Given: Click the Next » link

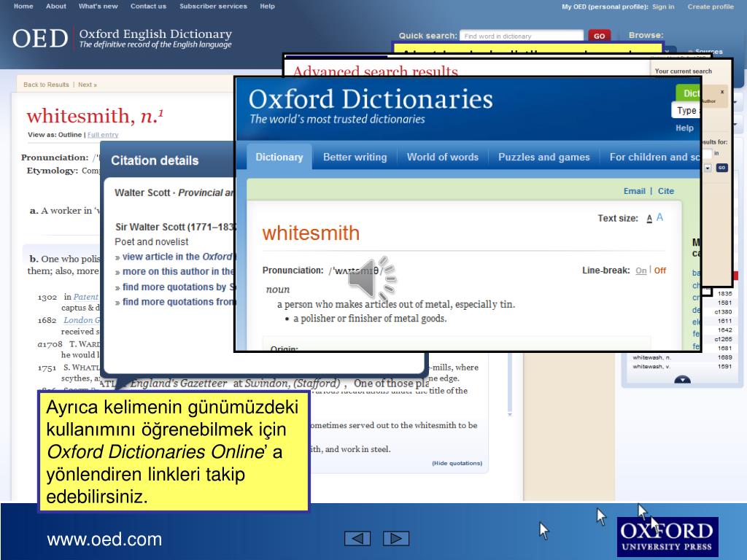Looking at the screenshot, I should point(88,85).
